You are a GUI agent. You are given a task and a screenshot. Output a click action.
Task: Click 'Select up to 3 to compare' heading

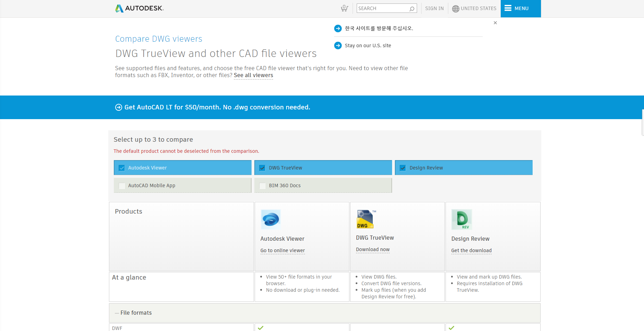(153, 140)
